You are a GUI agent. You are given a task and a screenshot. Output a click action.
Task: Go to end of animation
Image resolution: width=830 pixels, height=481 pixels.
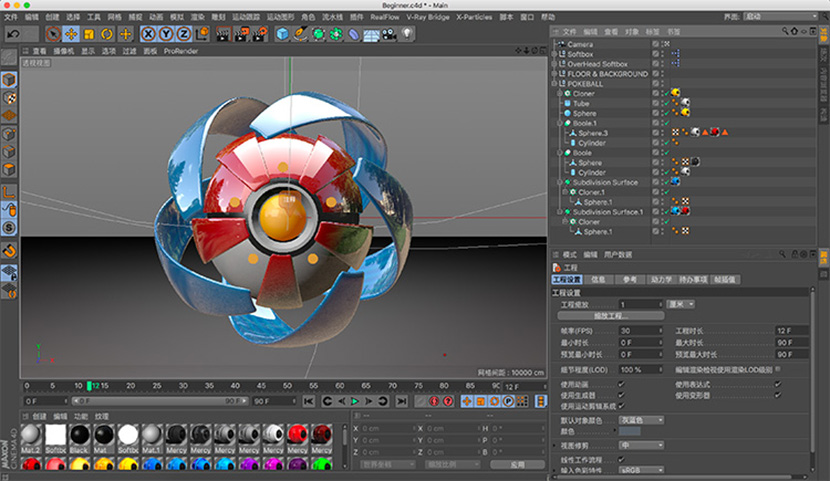pos(402,401)
